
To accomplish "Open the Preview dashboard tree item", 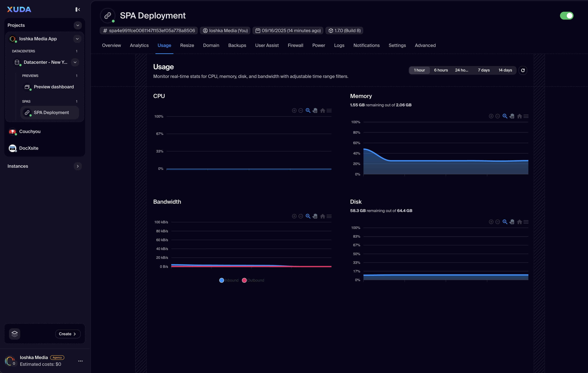I will (54, 87).
